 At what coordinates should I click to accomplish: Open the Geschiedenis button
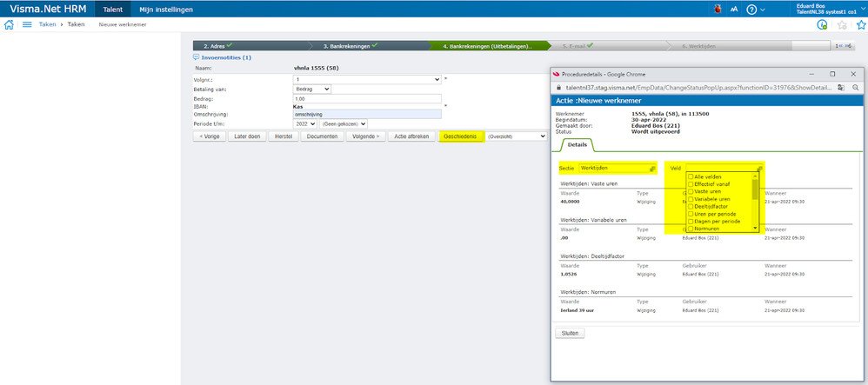coord(461,136)
